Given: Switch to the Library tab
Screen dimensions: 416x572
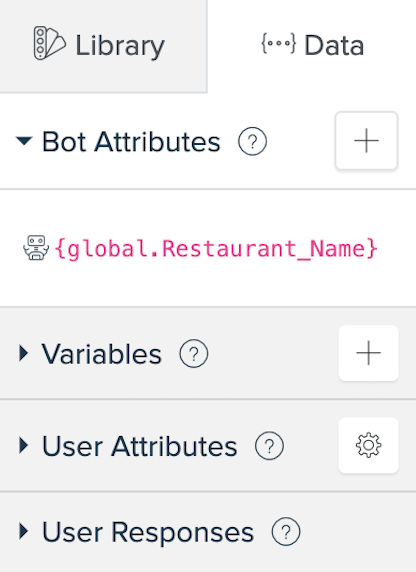Looking at the screenshot, I should pyautogui.click(x=104, y=46).
